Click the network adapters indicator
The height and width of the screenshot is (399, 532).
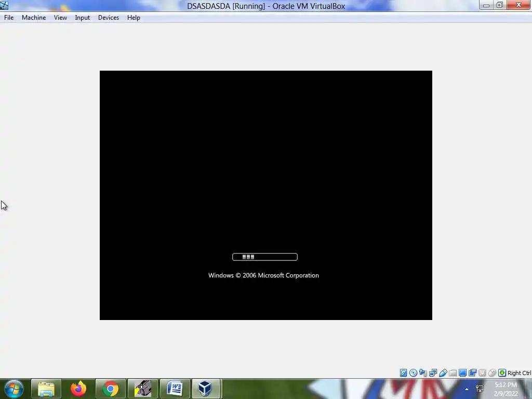[433, 373]
